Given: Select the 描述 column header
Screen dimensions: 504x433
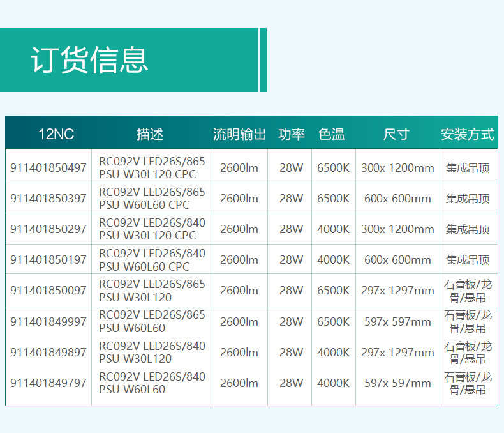Looking at the screenshot, I should 150,134.
